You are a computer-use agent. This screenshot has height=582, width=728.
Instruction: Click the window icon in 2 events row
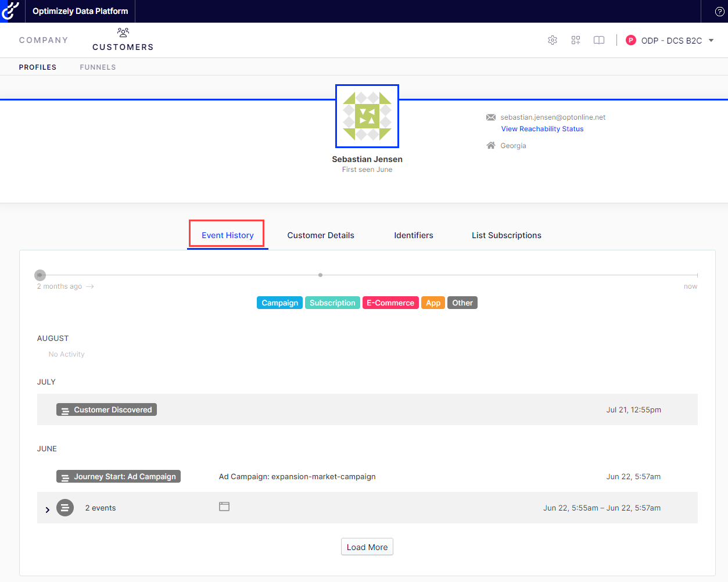[224, 506]
